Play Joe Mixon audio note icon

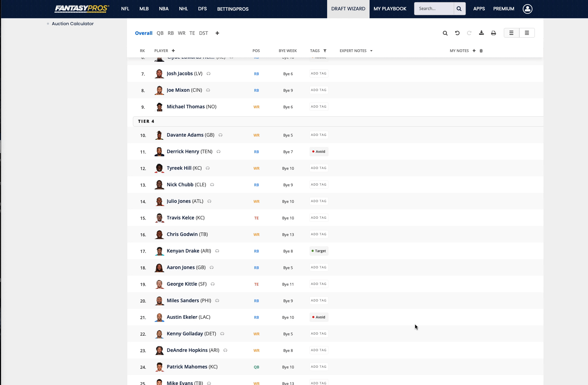pyautogui.click(x=208, y=90)
